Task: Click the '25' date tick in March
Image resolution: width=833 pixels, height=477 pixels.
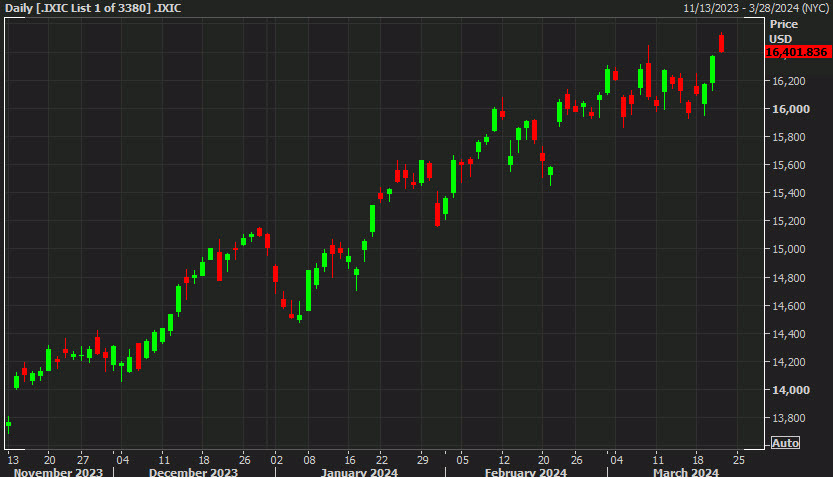Action: coord(738,460)
